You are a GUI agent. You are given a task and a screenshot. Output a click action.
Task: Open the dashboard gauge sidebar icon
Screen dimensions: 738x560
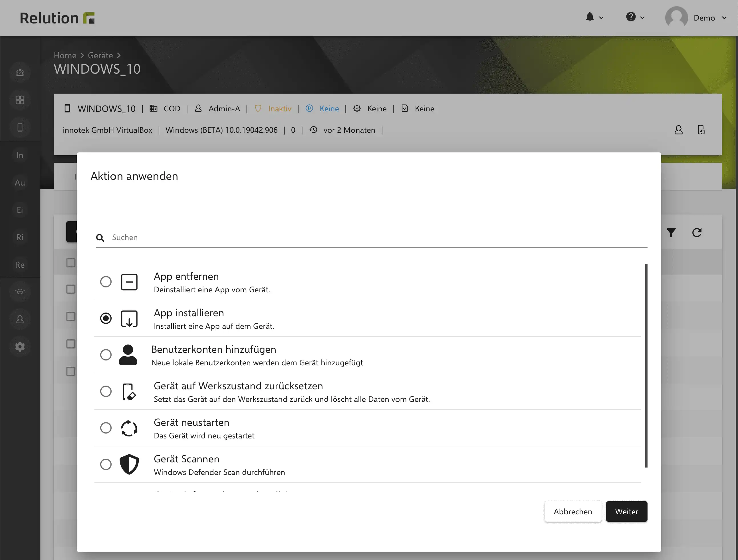[20, 73]
